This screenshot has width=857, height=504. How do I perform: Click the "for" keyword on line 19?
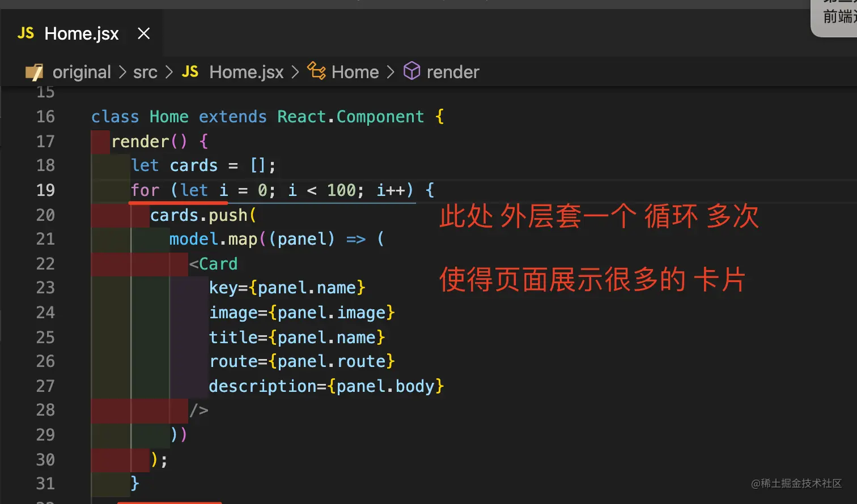[x=145, y=190]
